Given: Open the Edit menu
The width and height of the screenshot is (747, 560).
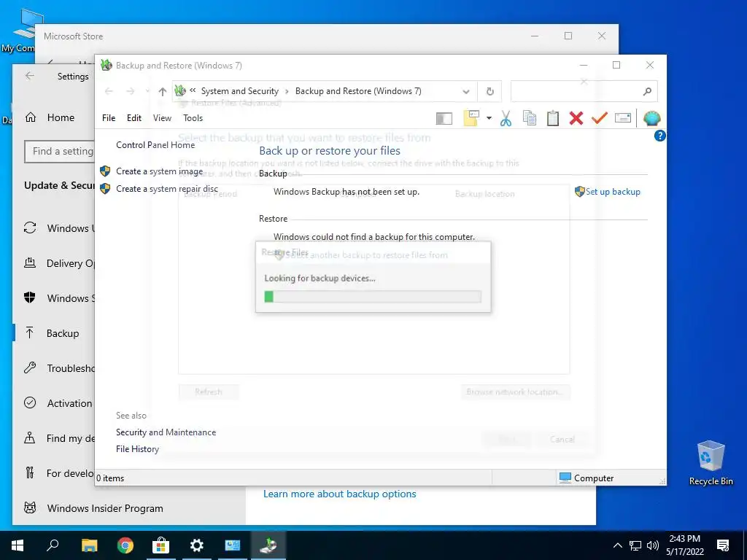Looking at the screenshot, I should pos(134,118).
